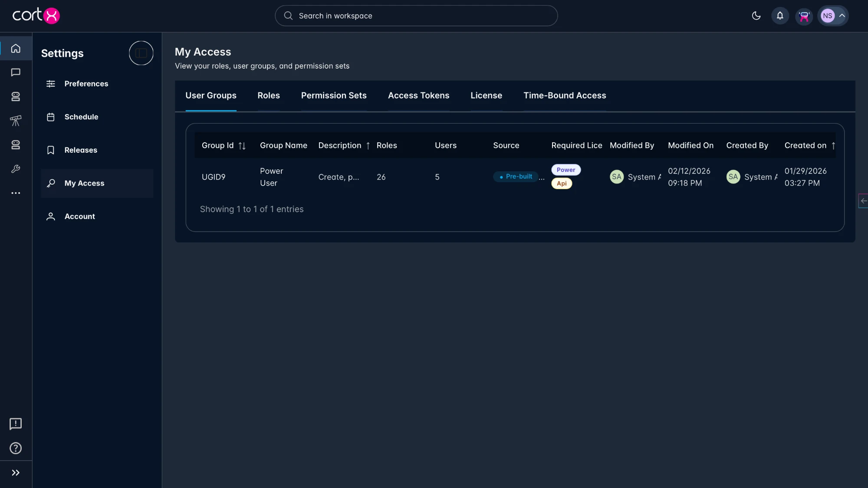The image size is (868, 488).
Task: Click the Releases bookmark icon
Action: [51, 150]
